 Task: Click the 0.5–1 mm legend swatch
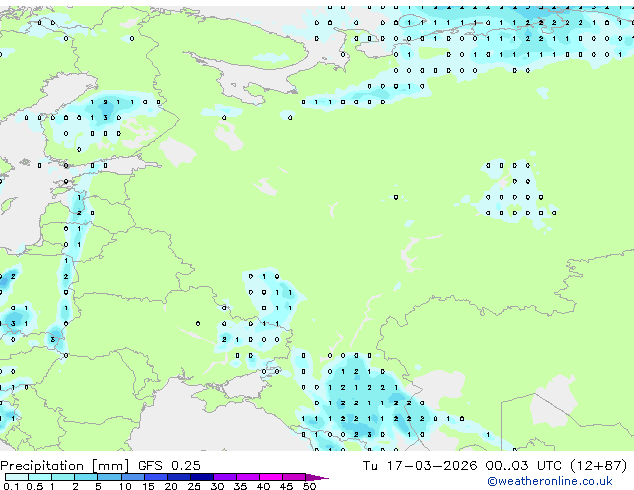coord(40,477)
